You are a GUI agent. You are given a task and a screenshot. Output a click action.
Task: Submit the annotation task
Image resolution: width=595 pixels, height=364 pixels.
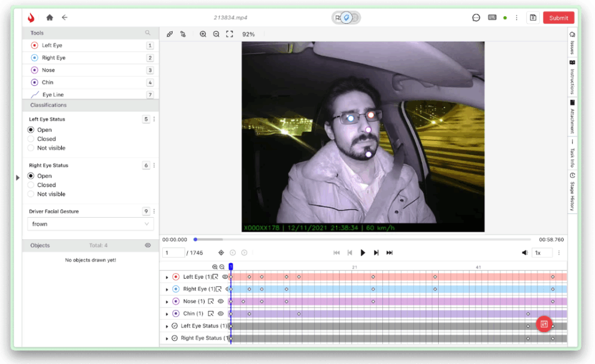click(558, 17)
